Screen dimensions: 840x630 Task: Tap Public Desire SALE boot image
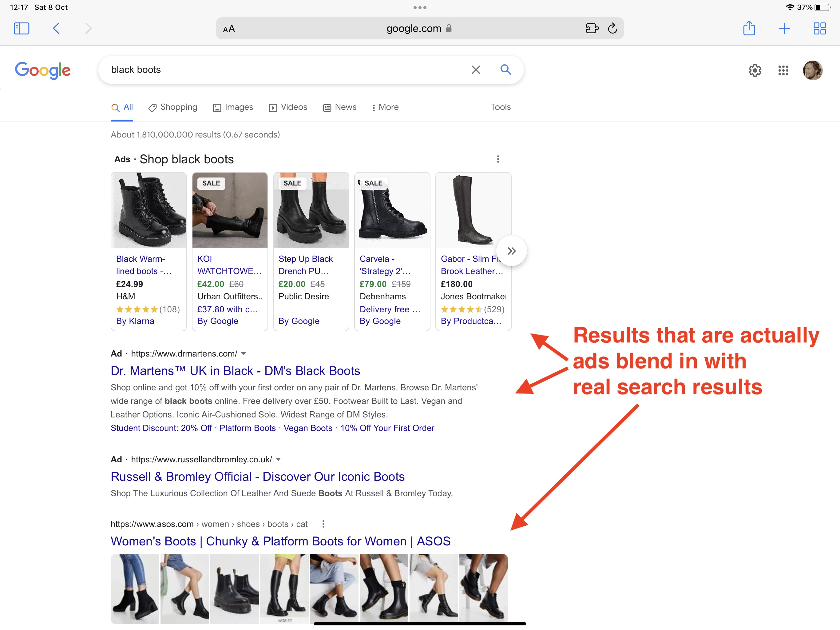[x=311, y=210]
